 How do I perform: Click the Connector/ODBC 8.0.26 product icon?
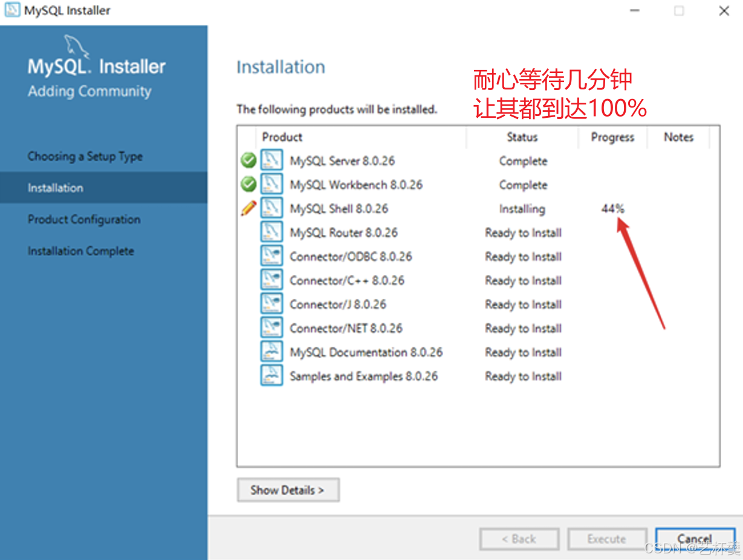point(271,256)
